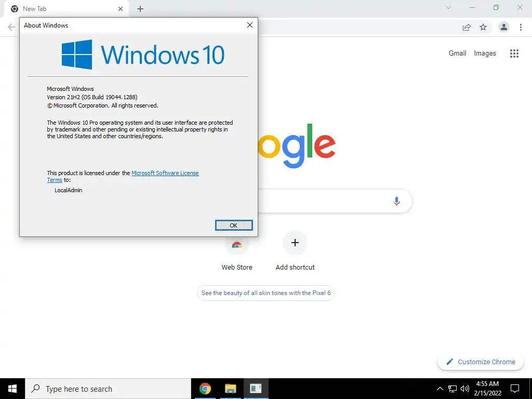Go back with Chrome's back arrow
The height and width of the screenshot is (399, 532).
11,27
